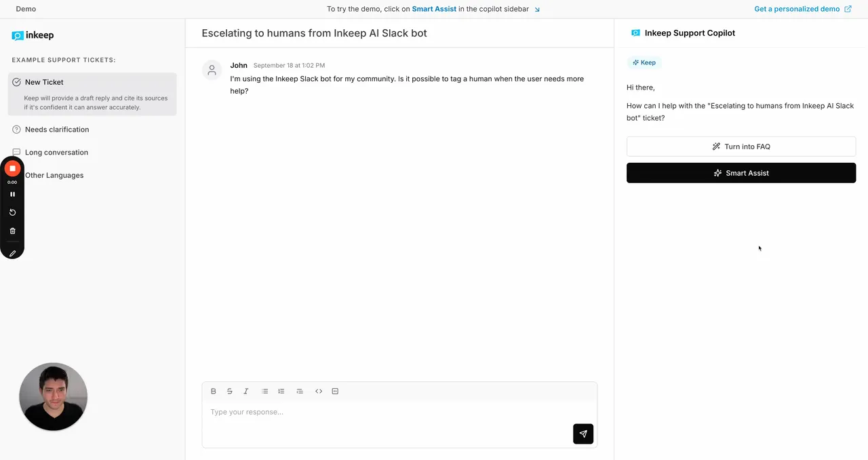Insert a code block
868x460 pixels.
pyautogui.click(x=335, y=391)
